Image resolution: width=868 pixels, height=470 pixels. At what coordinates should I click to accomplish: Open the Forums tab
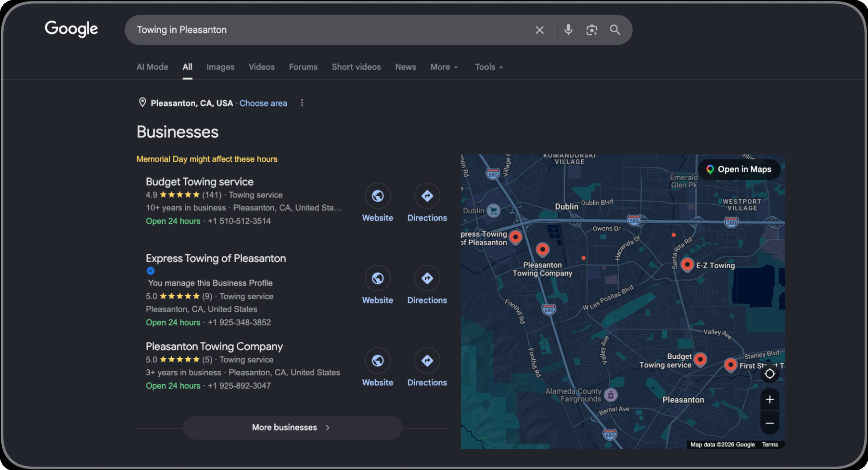pos(303,67)
